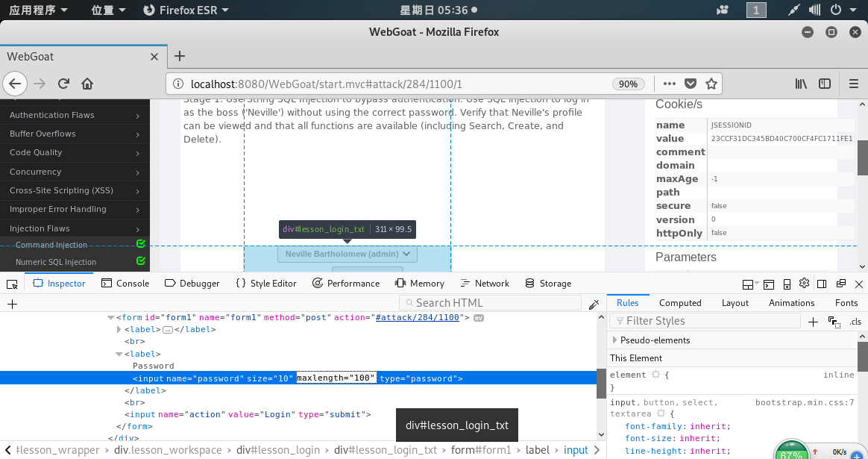Toggle the .cls class panel
This screenshot has height=459, width=868.
[855, 322]
